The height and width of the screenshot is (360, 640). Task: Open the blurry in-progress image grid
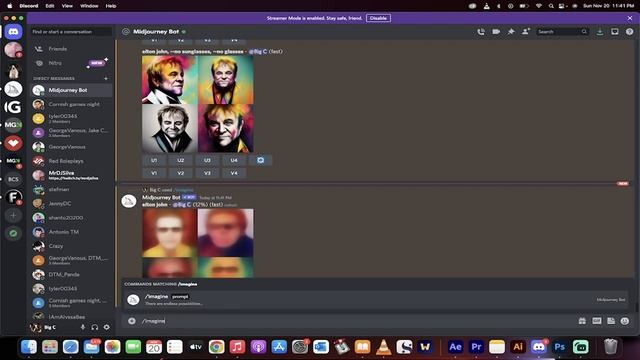coord(198,243)
